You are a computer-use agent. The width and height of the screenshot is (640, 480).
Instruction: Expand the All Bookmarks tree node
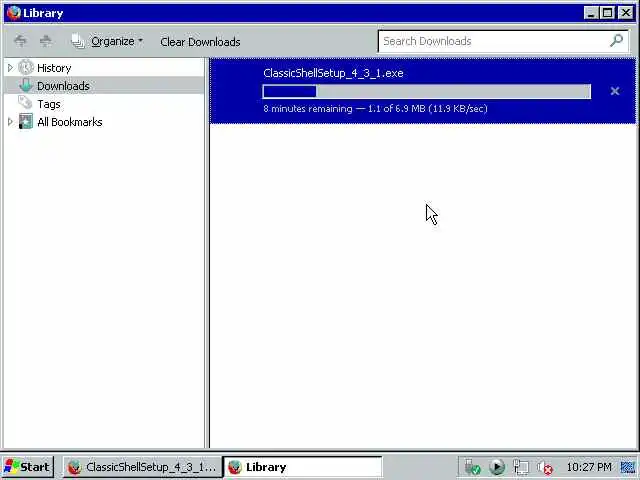[x=10, y=122]
